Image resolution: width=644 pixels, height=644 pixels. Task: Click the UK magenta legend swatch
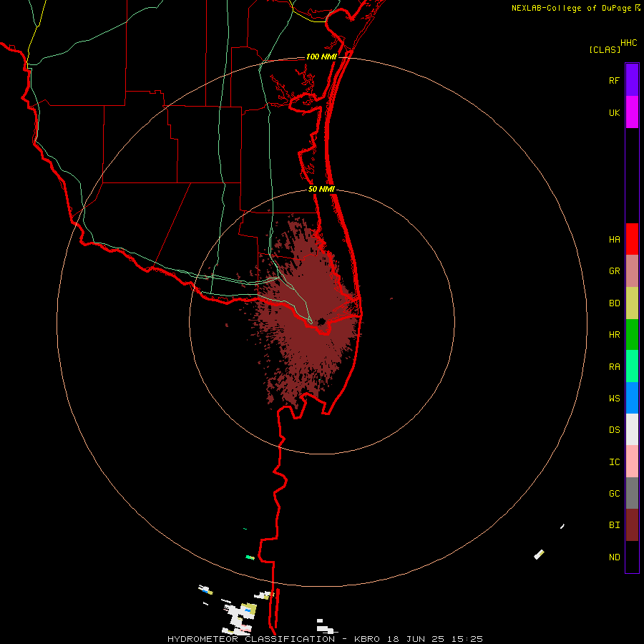[632, 112]
